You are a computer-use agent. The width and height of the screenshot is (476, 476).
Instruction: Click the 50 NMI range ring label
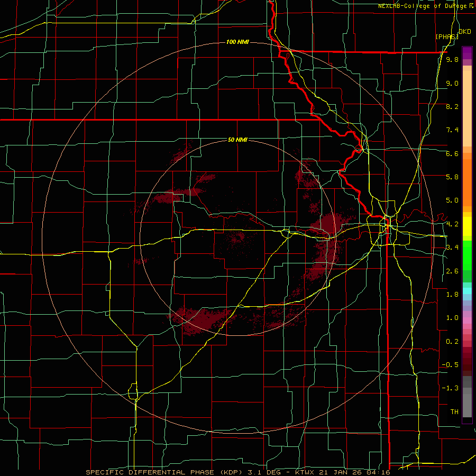click(x=237, y=140)
